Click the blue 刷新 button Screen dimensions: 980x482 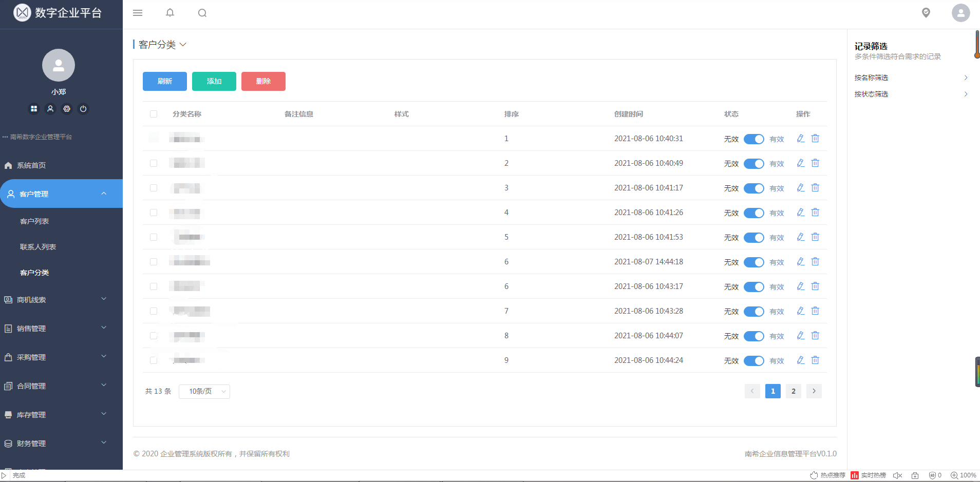[165, 81]
